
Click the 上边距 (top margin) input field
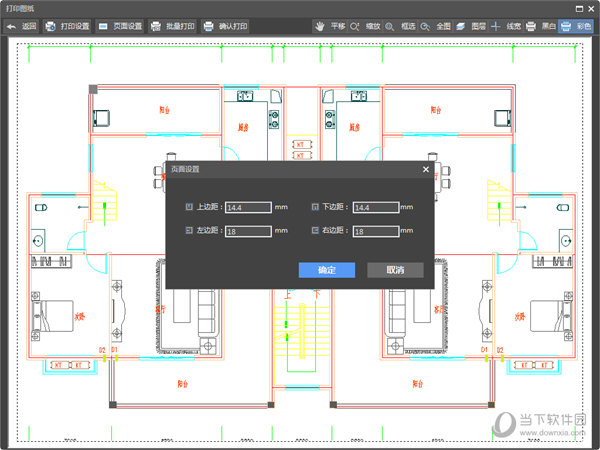248,207
